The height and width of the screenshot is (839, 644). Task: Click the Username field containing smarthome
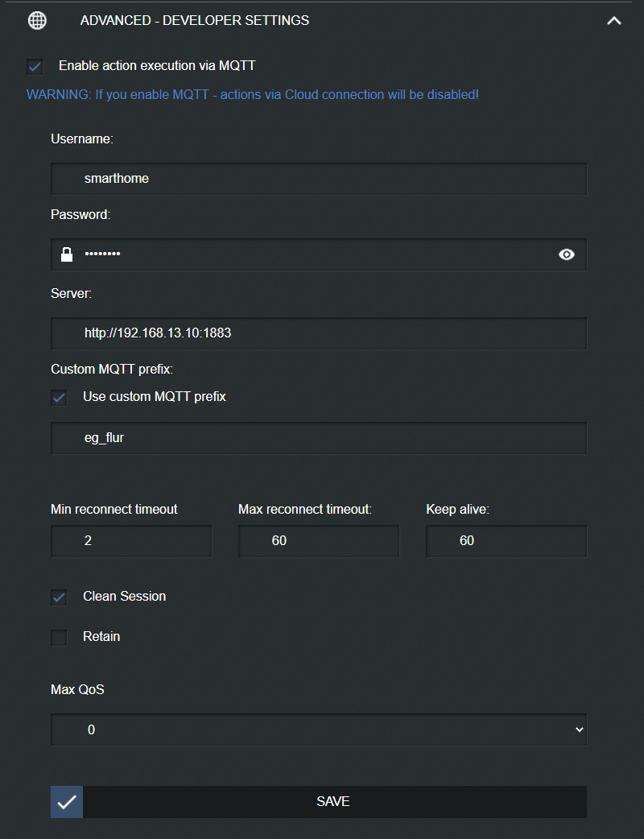coord(319,179)
